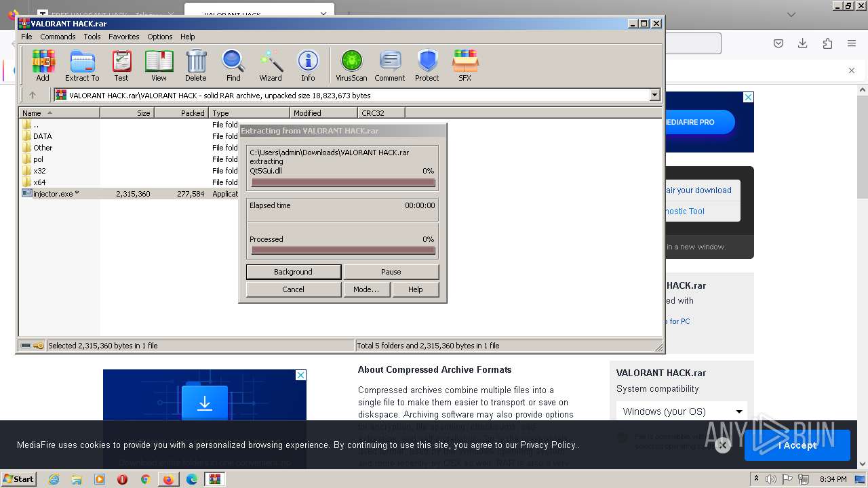Show archive Info
Screen dimensions: 868x488
point(308,66)
